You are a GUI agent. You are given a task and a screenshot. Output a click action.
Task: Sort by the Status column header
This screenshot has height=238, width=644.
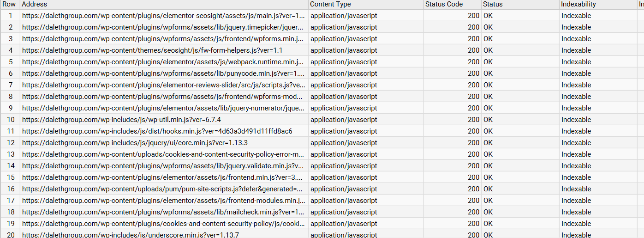tap(520, 4)
